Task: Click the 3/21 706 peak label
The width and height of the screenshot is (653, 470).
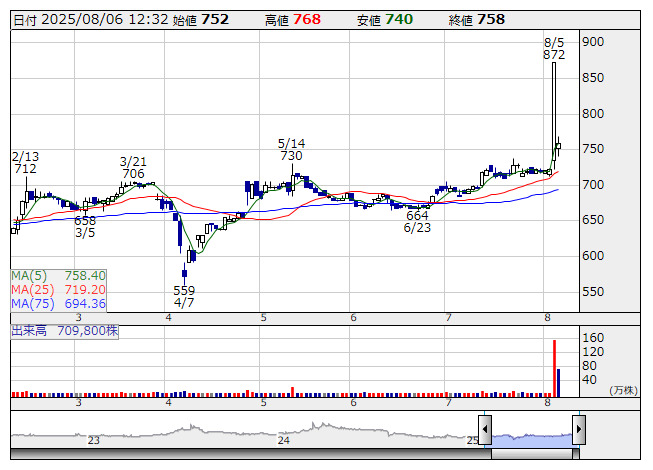Action: pos(133,167)
